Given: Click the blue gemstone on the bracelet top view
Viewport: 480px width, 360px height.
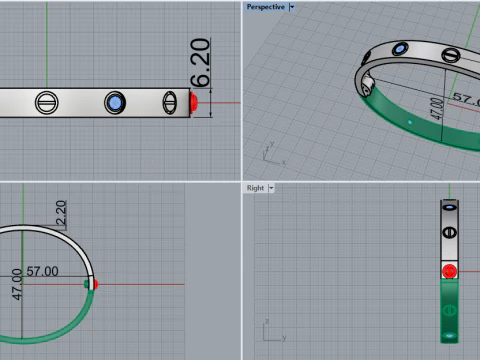Looking at the screenshot, I should tap(115, 103).
